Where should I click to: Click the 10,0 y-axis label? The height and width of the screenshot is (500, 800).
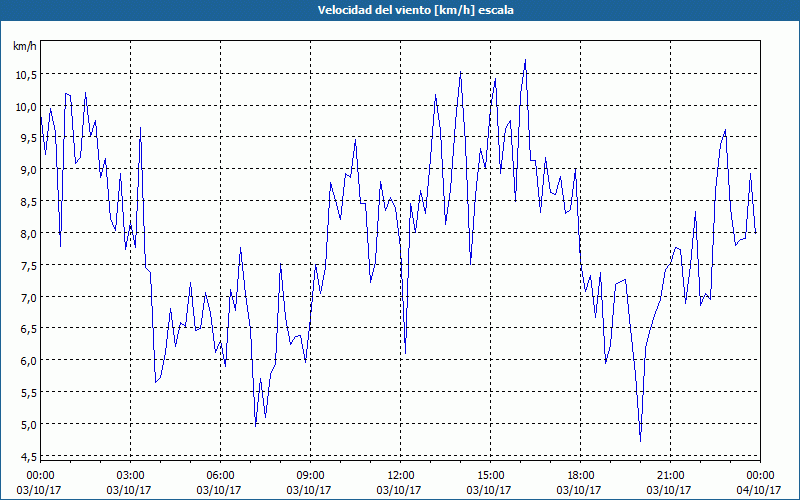click(26, 107)
